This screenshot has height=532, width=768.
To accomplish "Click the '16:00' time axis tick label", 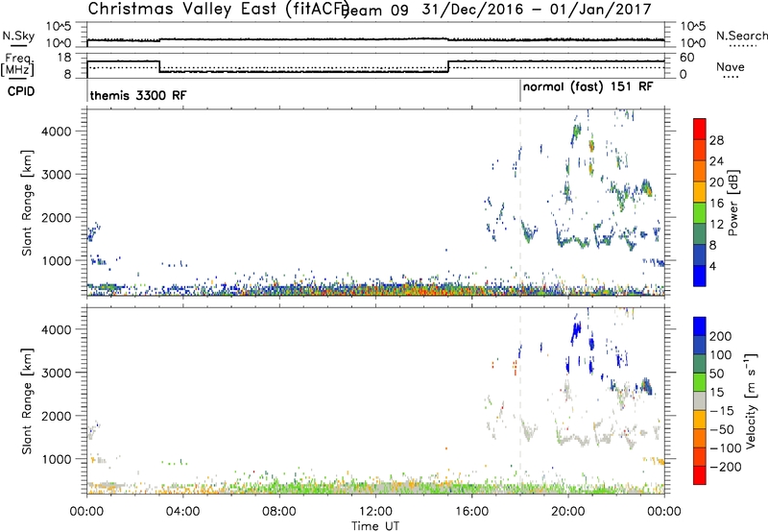I will (471, 512).
